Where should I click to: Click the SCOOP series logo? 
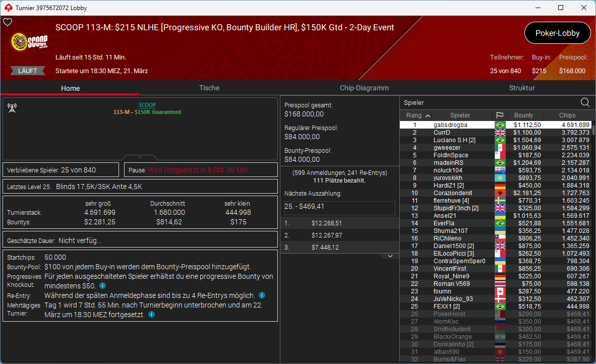tap(29, 42)
